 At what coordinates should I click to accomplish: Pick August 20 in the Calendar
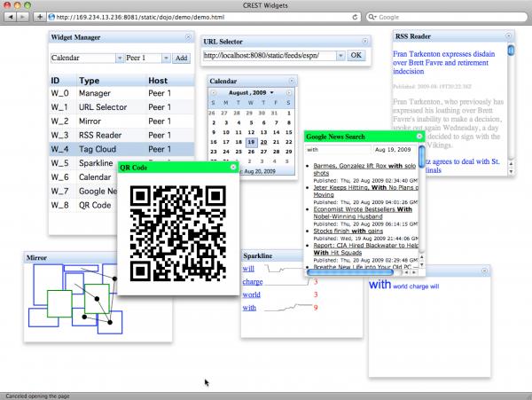[x=263, y=142]
